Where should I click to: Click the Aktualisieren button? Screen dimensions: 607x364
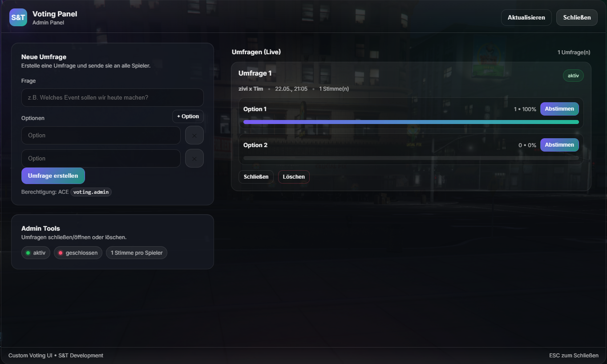tap(526, 18)
